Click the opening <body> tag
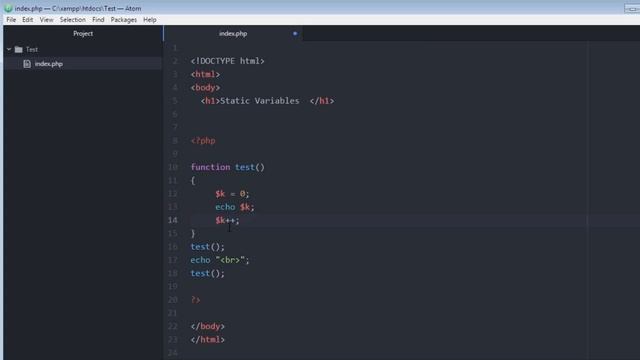 click(x=205, y=87)
